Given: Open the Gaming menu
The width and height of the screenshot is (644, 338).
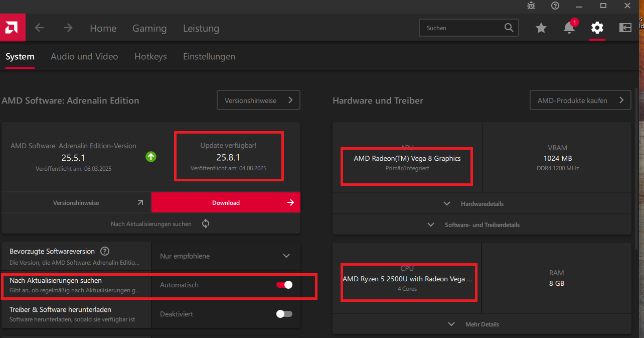Looking at the screenshot, I should (149, 29).
